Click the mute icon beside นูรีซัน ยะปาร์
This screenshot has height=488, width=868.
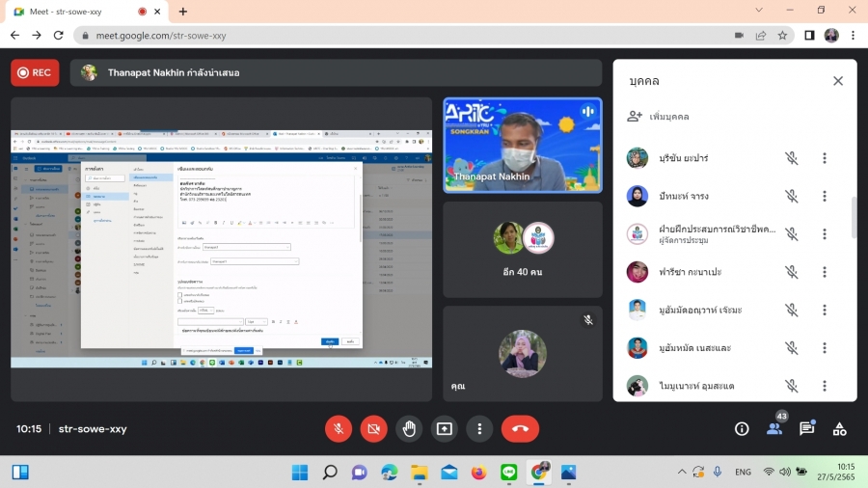coord(791,158)
